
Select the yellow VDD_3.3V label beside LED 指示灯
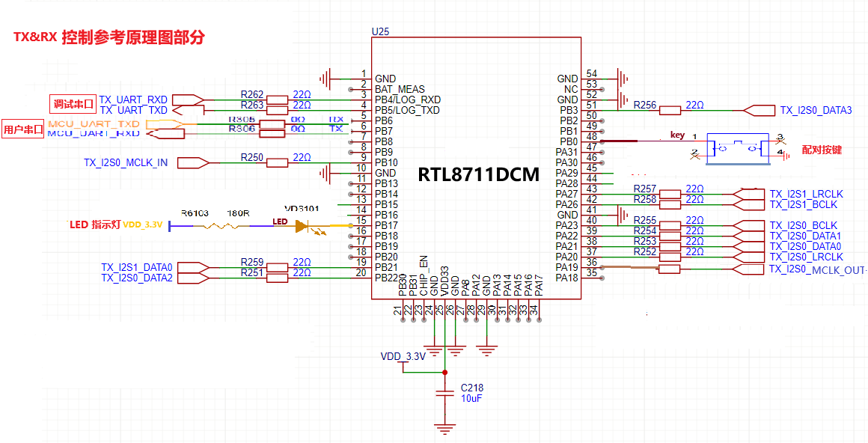point(143,224)
